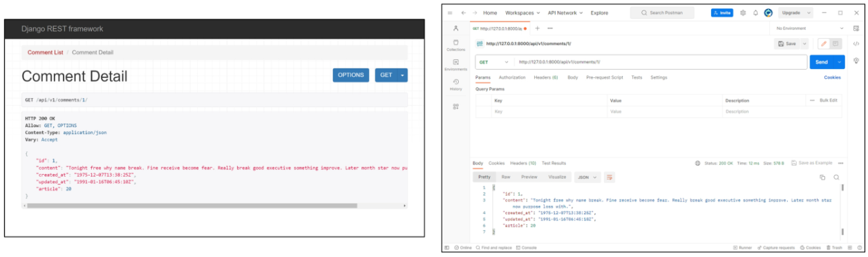
Task: Open response options three-dots after Save as Example
Action: [x=840, y=163]
